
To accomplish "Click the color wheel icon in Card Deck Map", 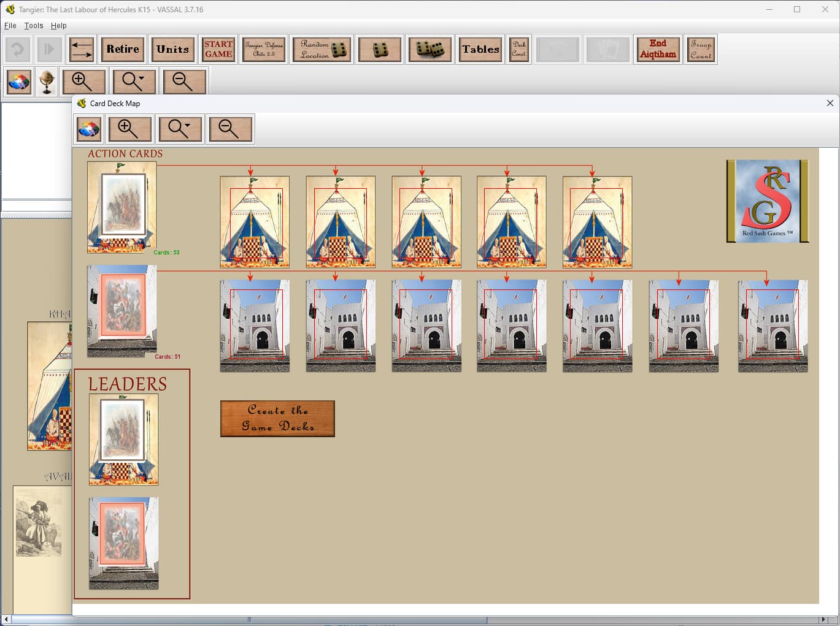I will point(89,129).
